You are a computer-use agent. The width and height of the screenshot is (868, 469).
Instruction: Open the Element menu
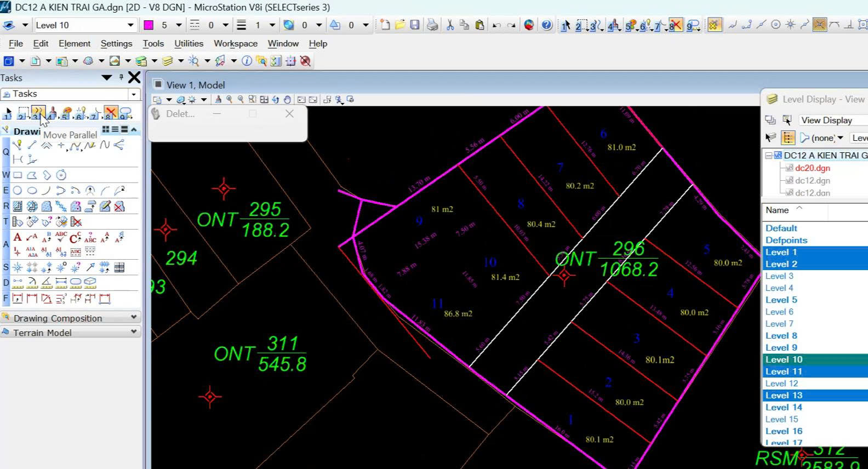tap(75, 43)
